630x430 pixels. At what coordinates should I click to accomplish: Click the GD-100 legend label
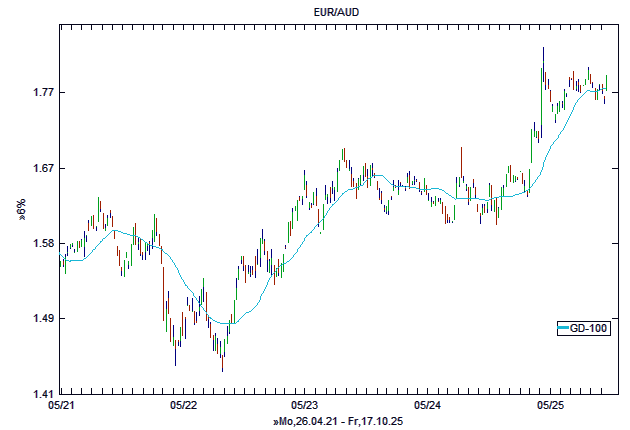pyautogui.click(x=587, y=328)
